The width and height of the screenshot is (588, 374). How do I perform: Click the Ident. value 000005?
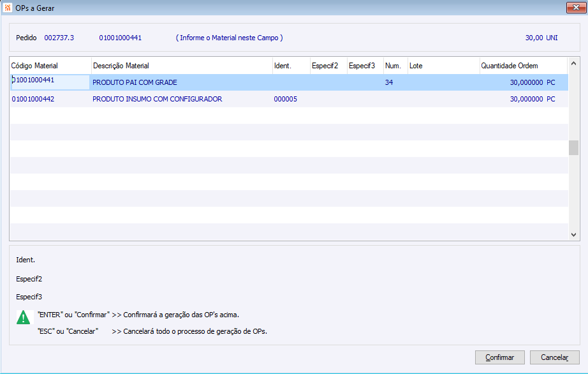285,99
